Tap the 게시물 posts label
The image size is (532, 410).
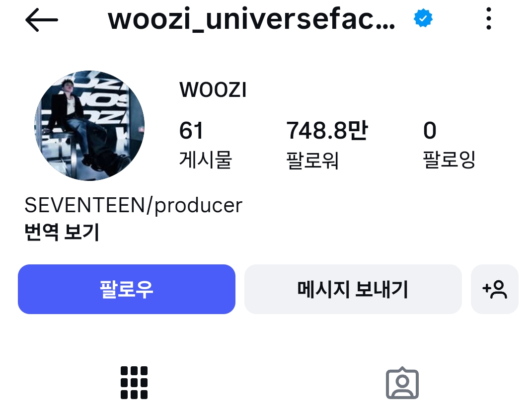[206, 160]
